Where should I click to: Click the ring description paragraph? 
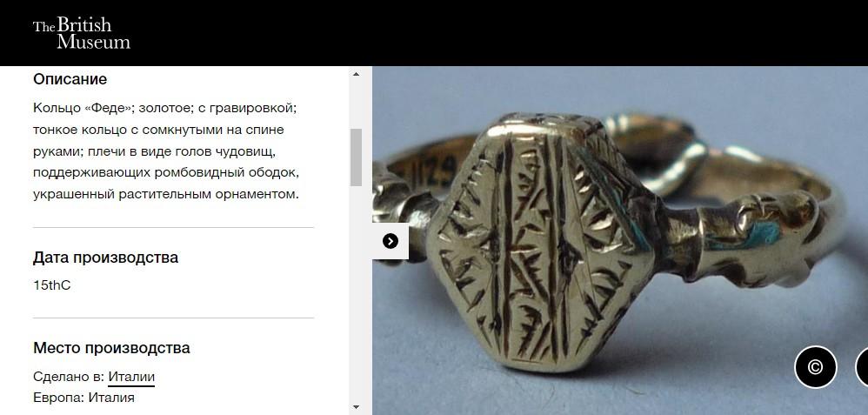coord(166,151)
